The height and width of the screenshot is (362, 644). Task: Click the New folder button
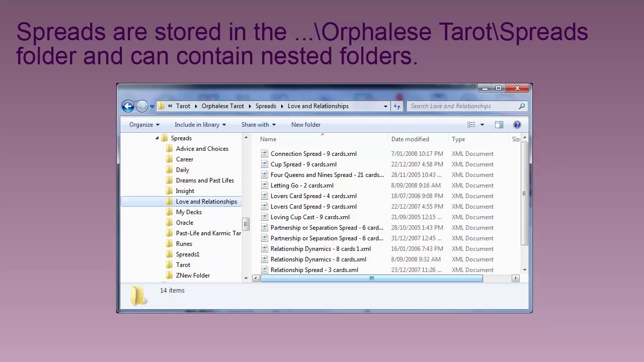(x=306, y=125)
